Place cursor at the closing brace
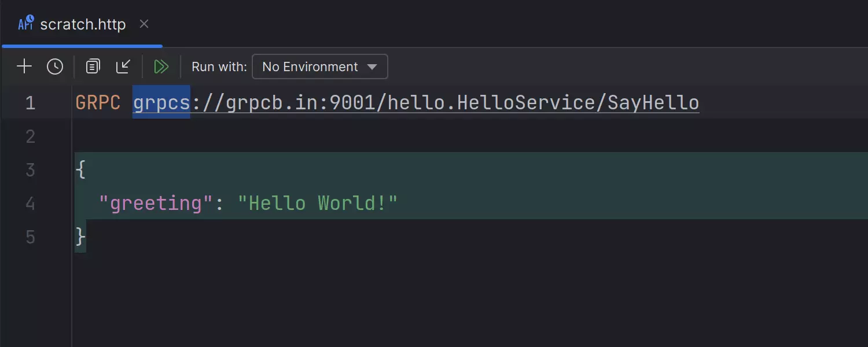 tap(81, 236)
